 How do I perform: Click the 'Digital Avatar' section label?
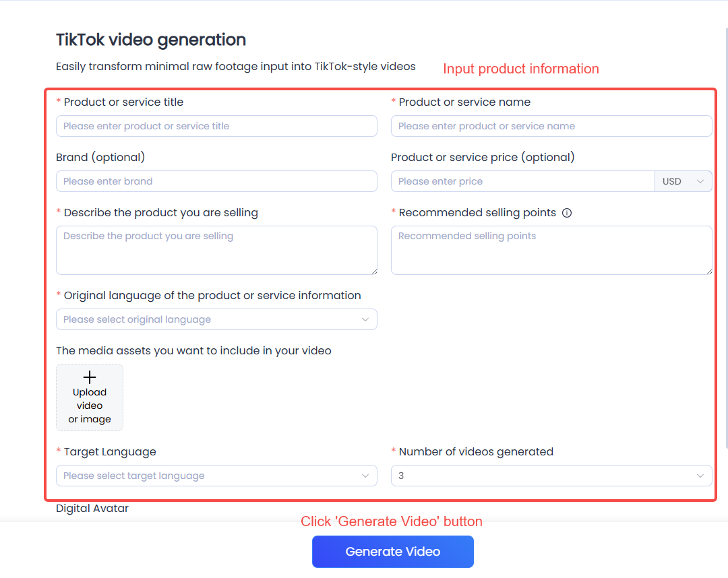(92, 508)
